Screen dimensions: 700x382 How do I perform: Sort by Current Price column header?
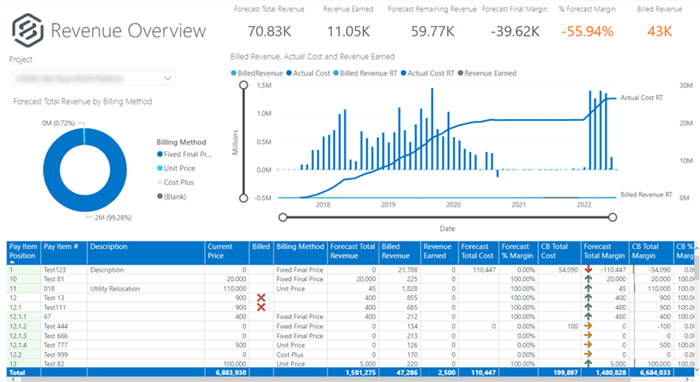coord(226,253)
